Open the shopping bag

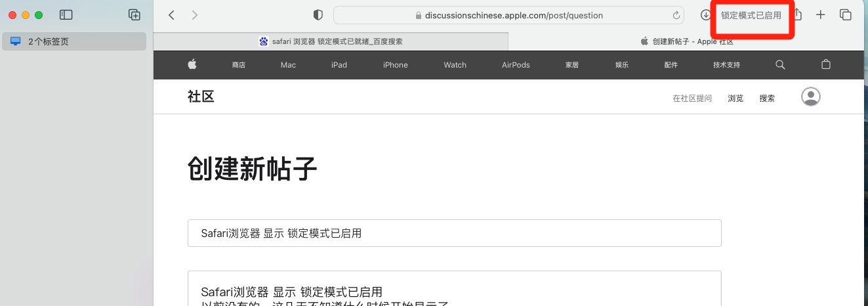coord(826,64)
